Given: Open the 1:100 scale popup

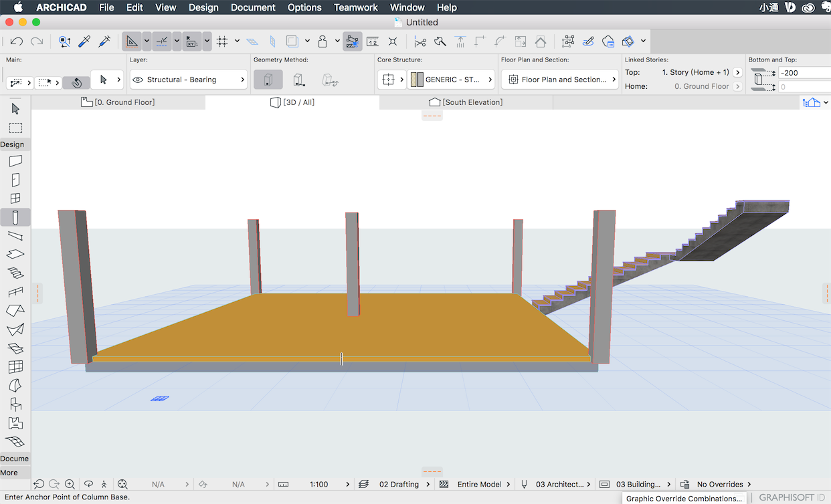Looking at the screenshot, I should [x=319, y=484].
